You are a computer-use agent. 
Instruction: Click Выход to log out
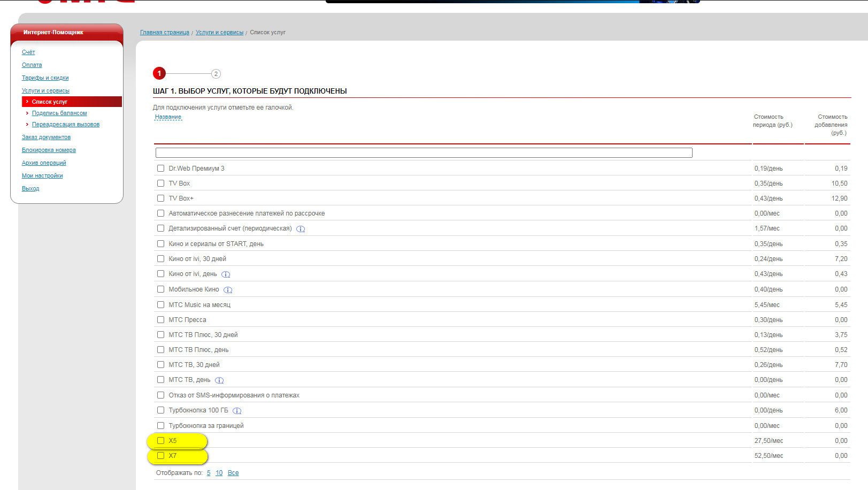(x=30, y=188)
